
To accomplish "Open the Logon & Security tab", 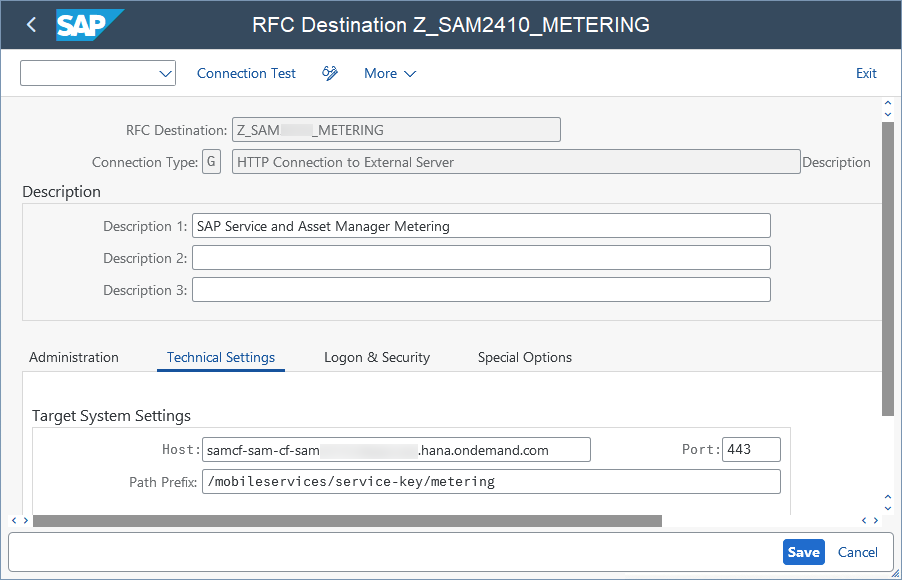I will tap(377, 357).
